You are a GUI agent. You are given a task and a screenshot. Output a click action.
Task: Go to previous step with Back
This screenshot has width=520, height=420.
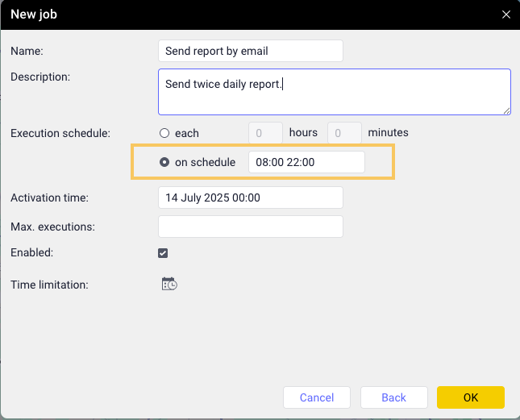[393, 397]
